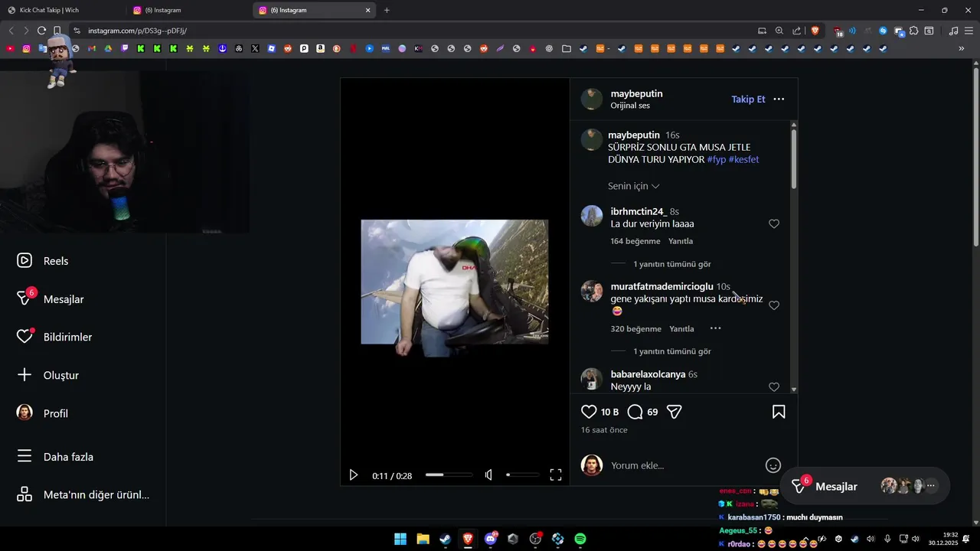
Task: Open maybeputin profile from post header
Action: (x=636, y=93)
